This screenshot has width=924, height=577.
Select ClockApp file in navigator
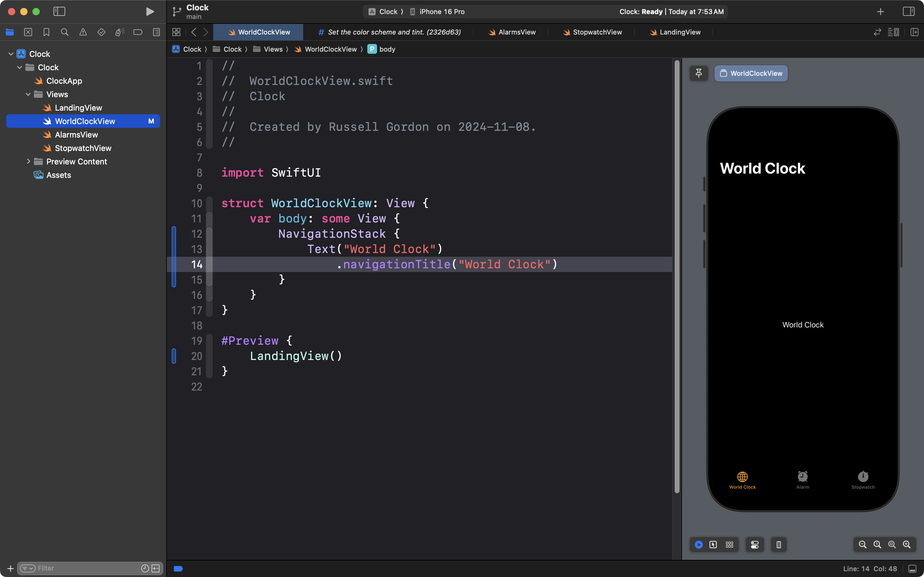pos(64,81)
